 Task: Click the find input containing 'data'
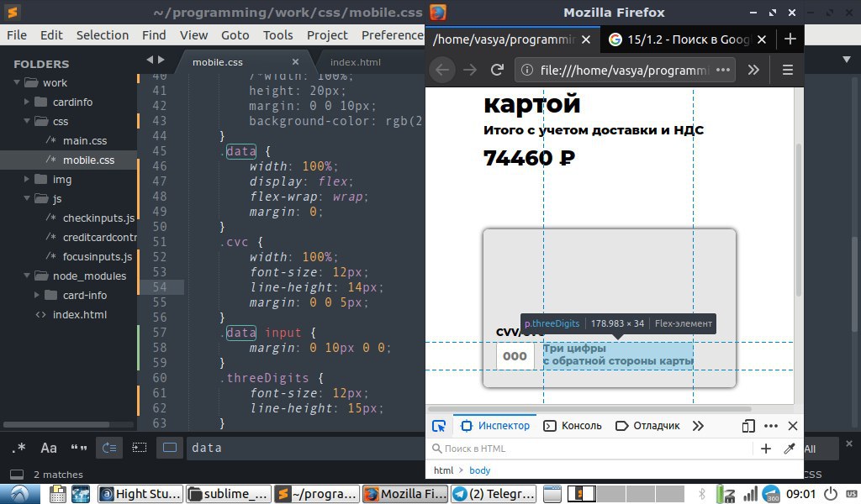click(304, 448)
